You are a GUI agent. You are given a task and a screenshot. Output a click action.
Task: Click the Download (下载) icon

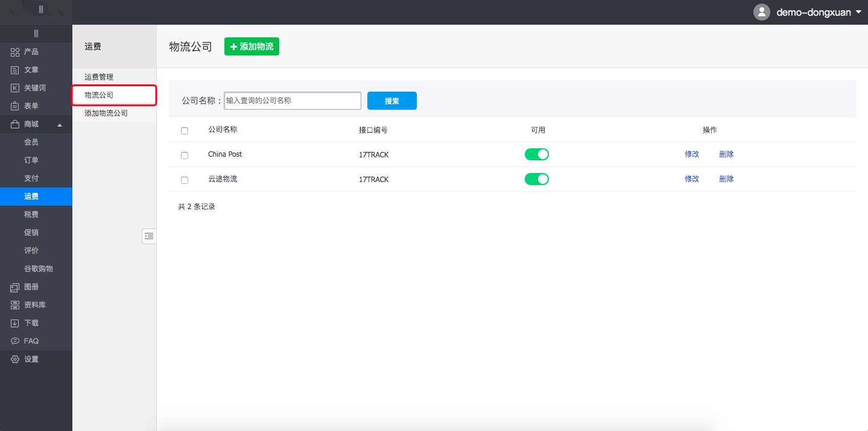click(x=16, y=323)
